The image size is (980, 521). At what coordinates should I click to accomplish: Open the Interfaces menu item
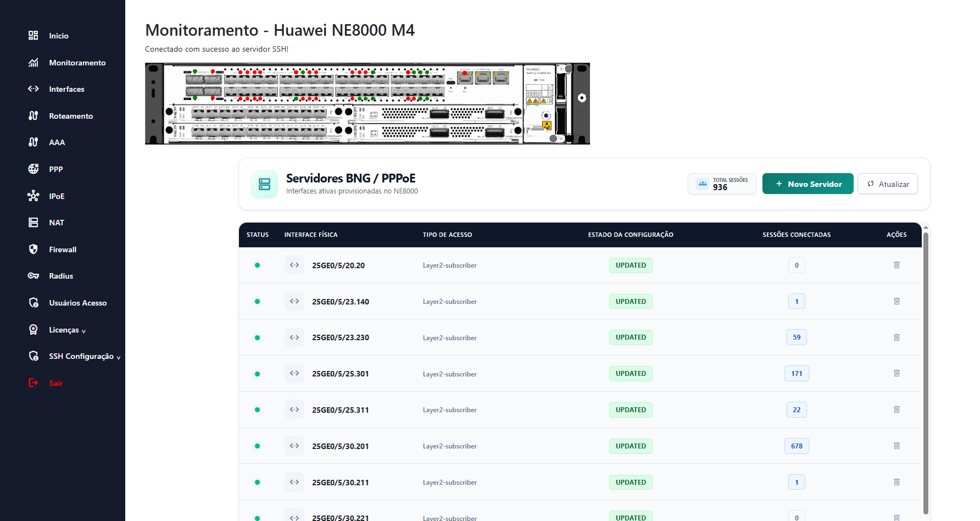tap(66, 89)
